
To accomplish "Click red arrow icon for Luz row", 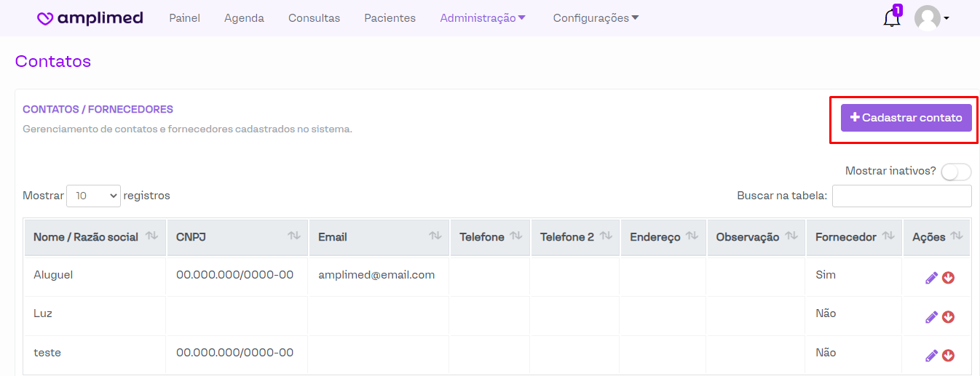I will (x=948, y=317).
